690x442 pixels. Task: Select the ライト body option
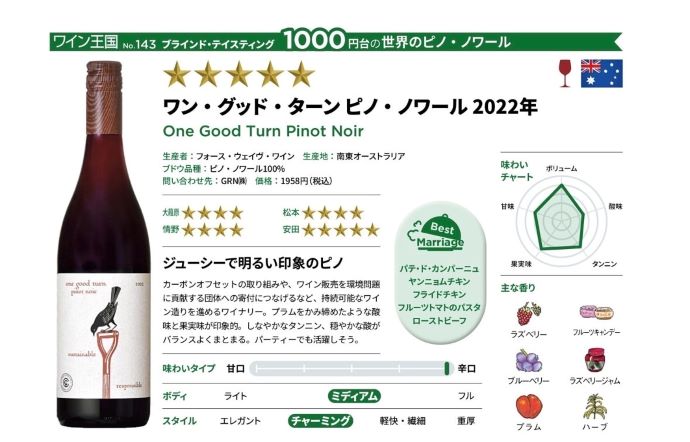click(x=235, y=396)
